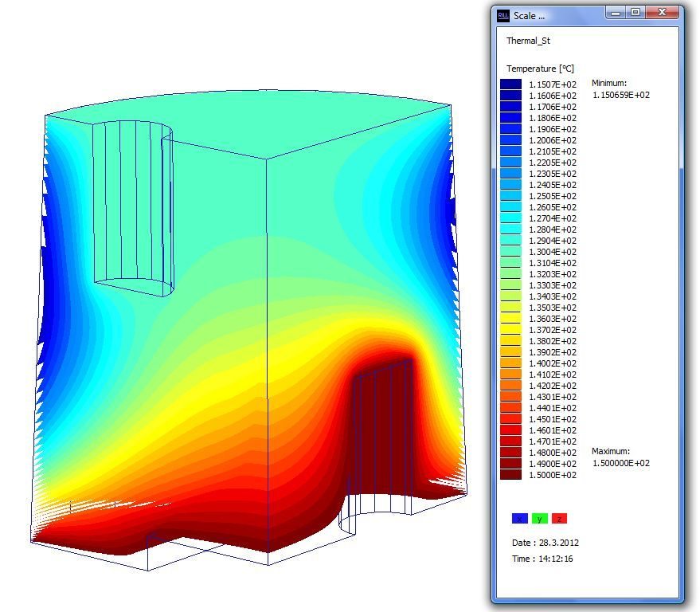This screenshot has width=700, height=612.
Task: Click the Temperature [°C] heading
Action: pos(540,69)
